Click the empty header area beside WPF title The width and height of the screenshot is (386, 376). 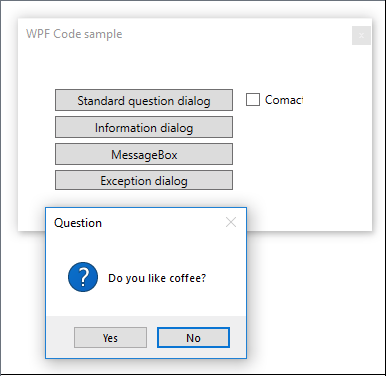(x=233, y=34)
